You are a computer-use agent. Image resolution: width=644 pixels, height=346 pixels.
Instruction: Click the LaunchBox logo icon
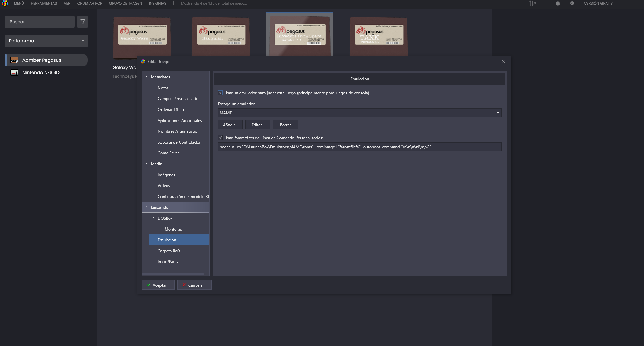point(5,3)
